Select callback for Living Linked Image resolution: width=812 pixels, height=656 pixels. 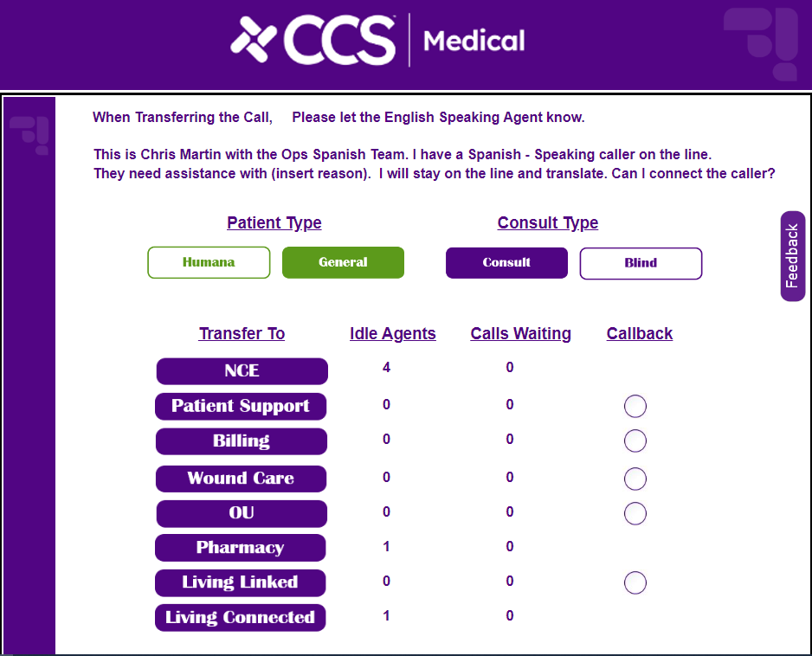pos(635,582)
